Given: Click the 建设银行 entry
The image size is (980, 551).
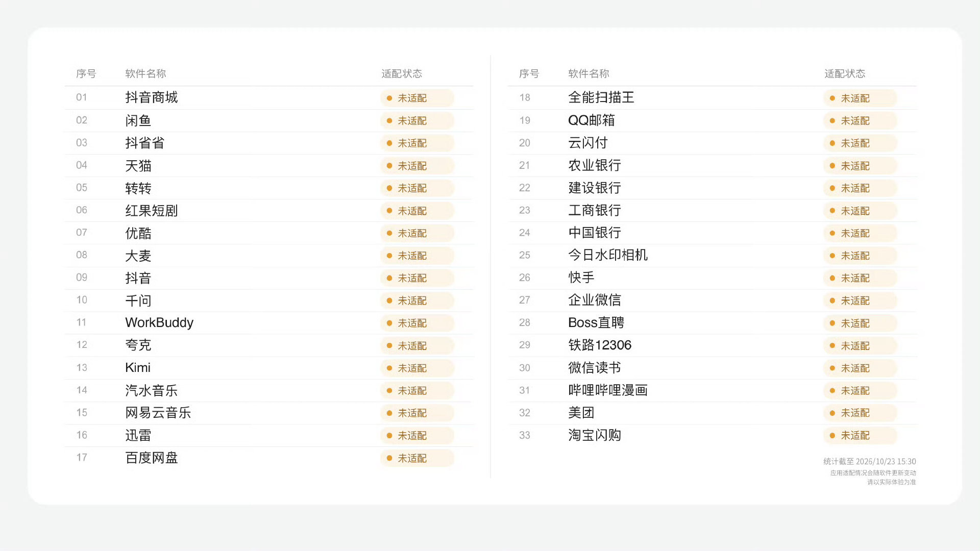Looking at the screenshot, I should click(x=595, y=188).
